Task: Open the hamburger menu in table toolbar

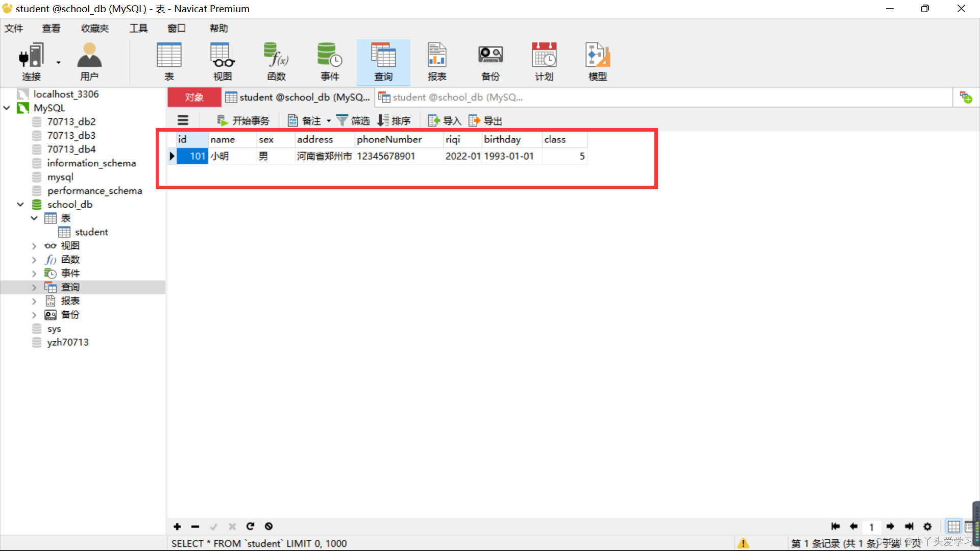Action: pyautogui.click(x=183, y=120)
